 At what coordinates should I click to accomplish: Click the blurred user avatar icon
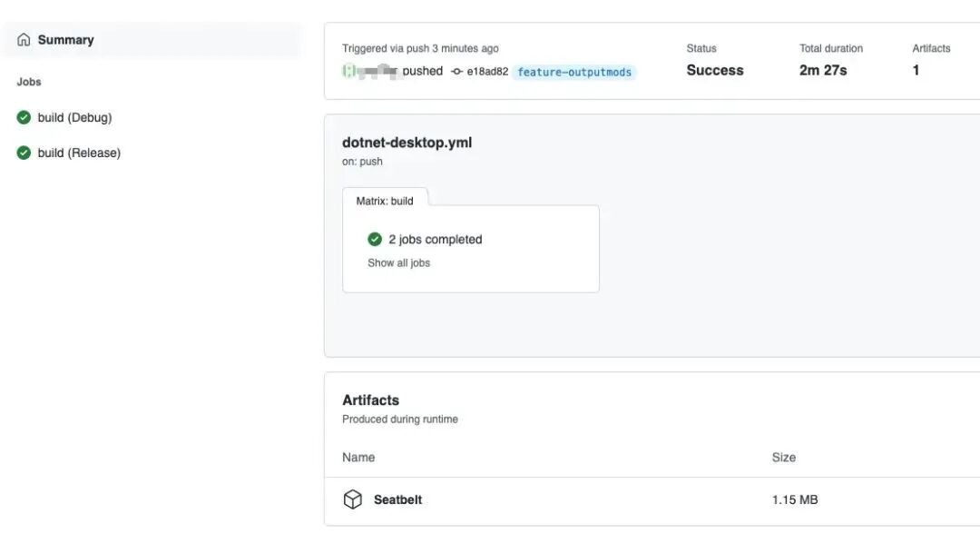click(348, 71)
